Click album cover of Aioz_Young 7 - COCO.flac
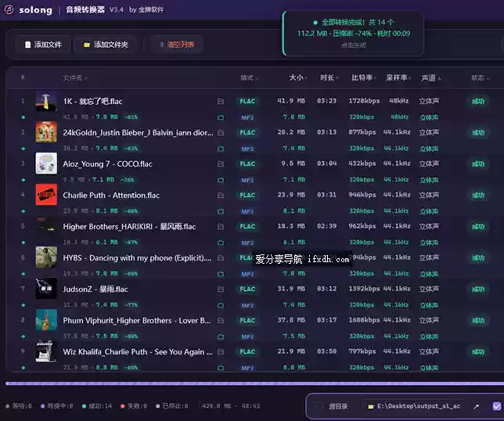Screen dimensions: 504x421 coord(46,164)
